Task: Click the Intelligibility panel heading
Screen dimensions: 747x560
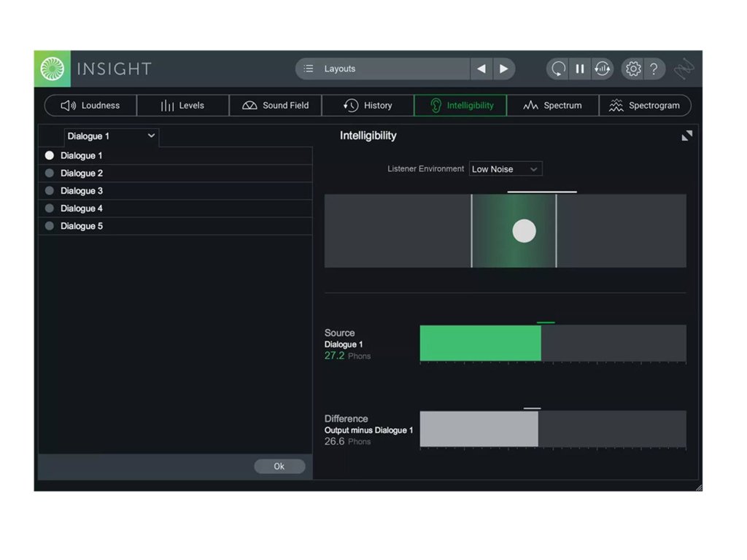Action: pyautogui.click(x=368, y=136)
